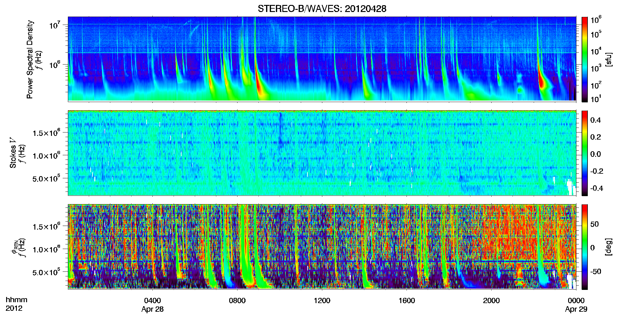Viewport: 644px width, 332px height.
Task: Click the "-0.4" Stokes V colorbar tick
Action: point(597,188)
